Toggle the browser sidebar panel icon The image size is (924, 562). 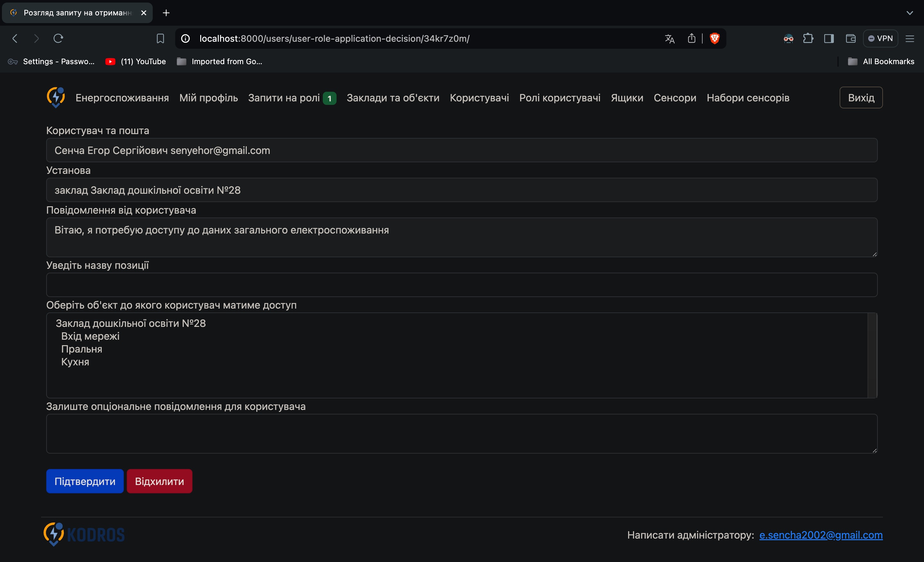829,38
